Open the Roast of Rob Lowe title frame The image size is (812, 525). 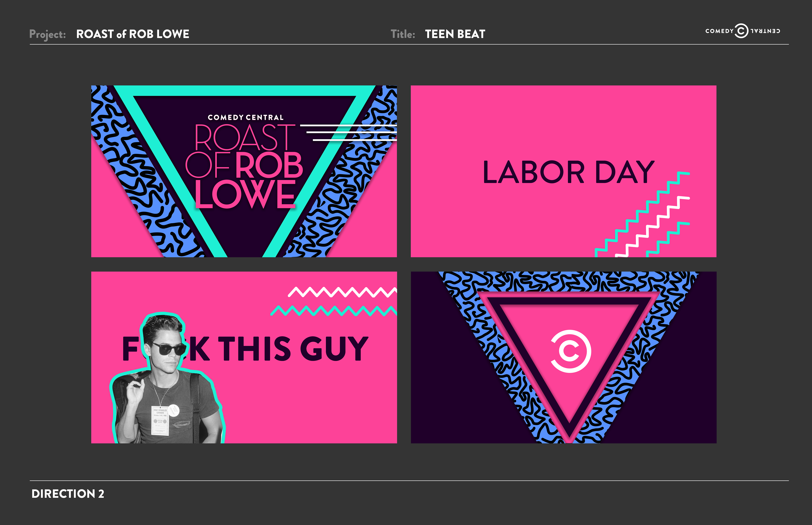[244, 171]
